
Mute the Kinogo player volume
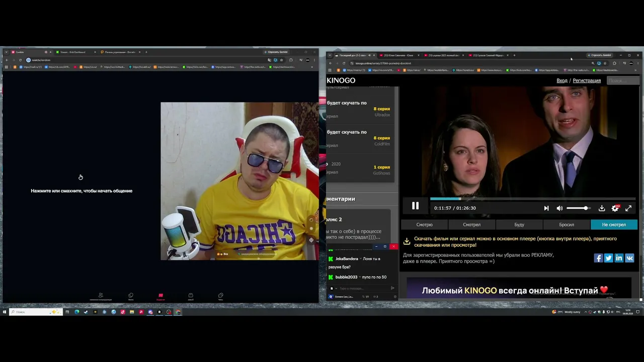coord(559,208)
